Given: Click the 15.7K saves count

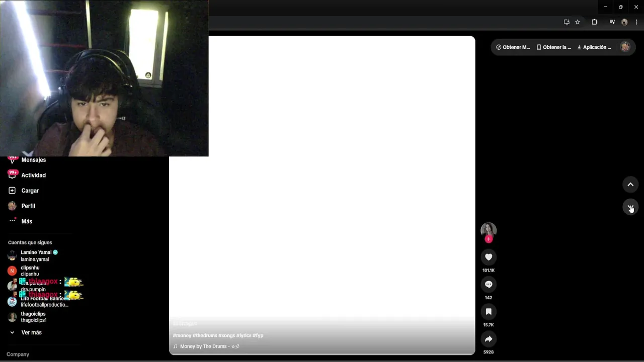Looking at the screenshot, I should point(489,325).
